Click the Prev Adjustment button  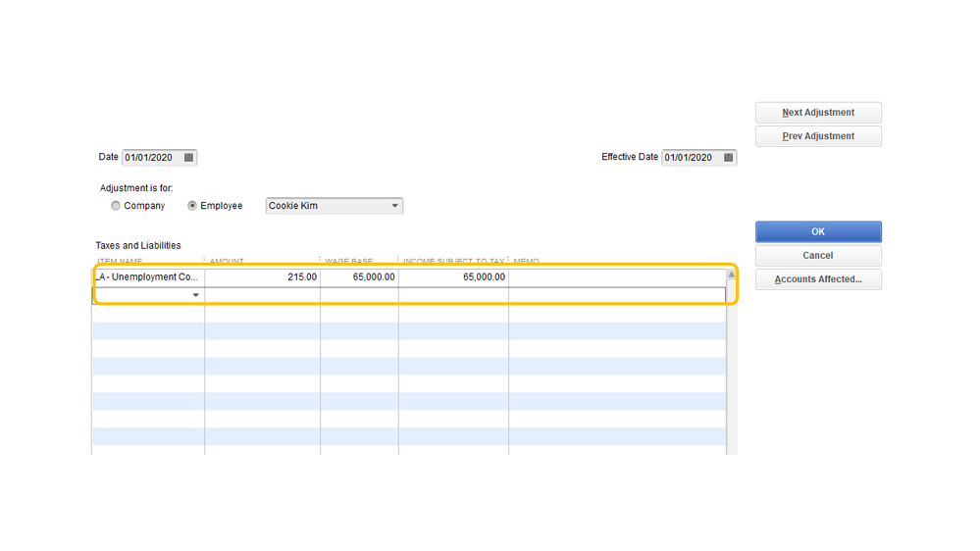[818, 136]
